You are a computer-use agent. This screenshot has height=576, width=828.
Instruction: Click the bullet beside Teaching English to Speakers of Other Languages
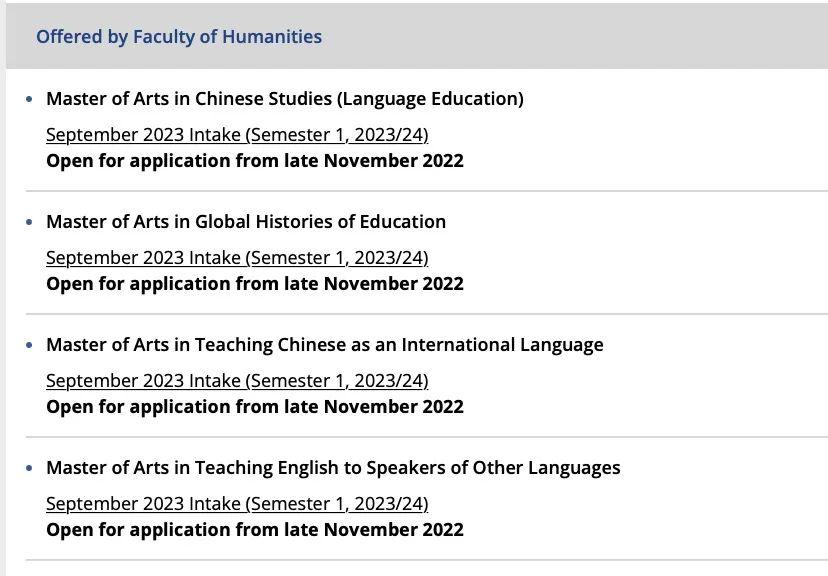pyautogui.click(x=29, y=468)
